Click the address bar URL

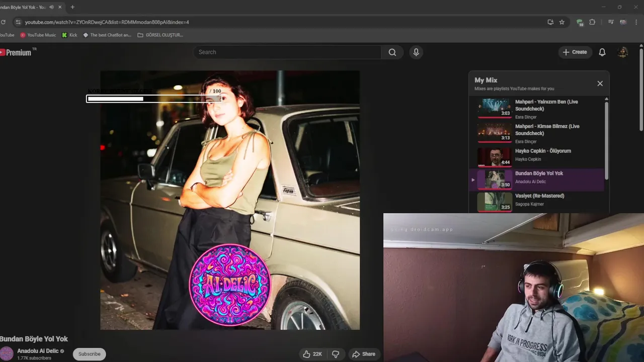pos(107,22)
